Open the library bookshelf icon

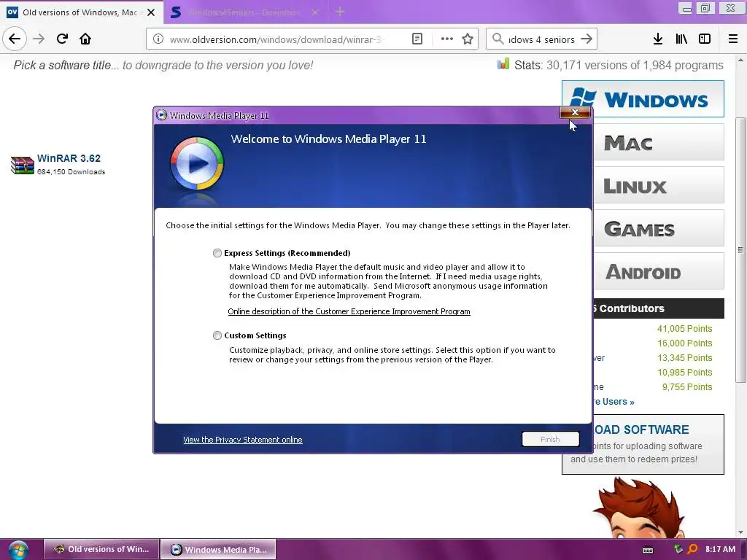[681, 39]
